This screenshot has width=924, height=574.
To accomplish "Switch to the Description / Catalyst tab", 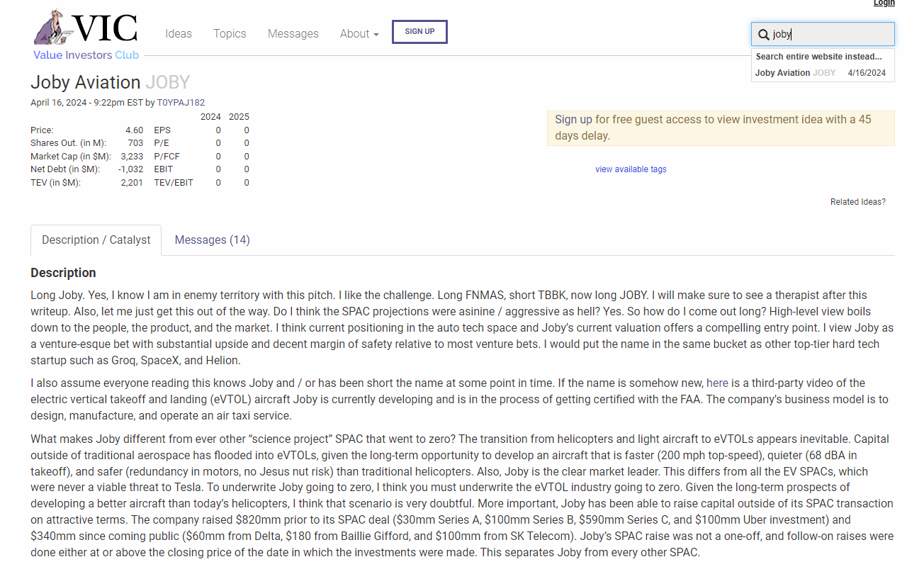I will (x=96, y=240).
